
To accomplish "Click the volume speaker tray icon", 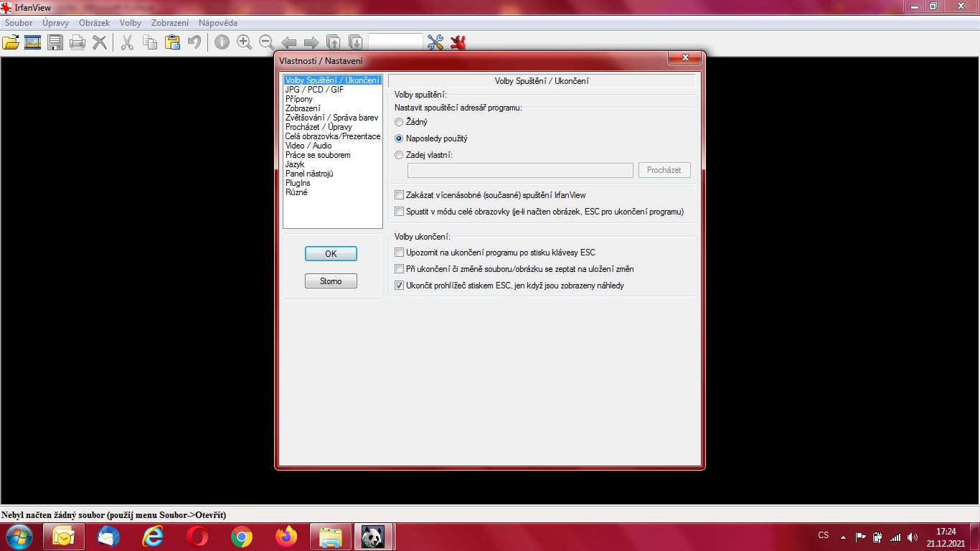I will tap(913, 537).
